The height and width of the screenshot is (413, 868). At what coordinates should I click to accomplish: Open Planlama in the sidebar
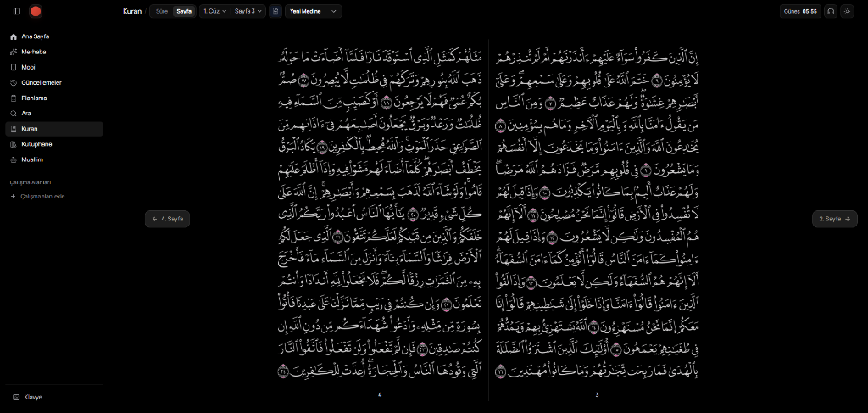coord(54,98)
